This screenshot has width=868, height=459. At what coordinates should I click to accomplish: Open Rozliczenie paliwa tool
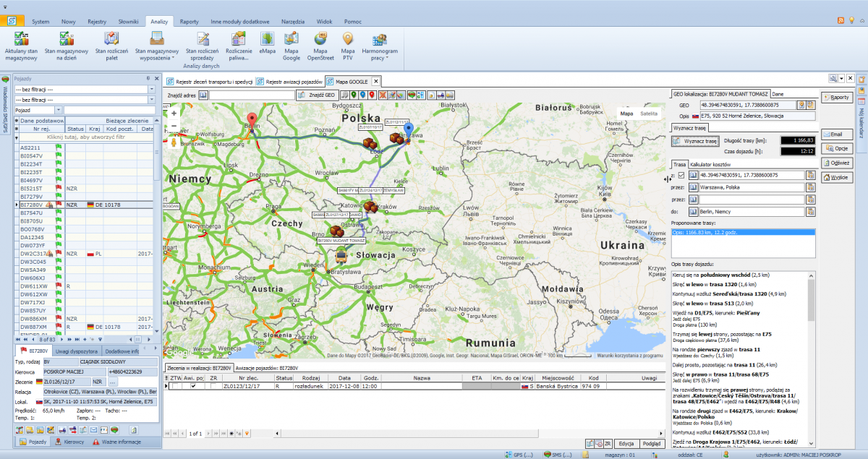pos(239,46)
